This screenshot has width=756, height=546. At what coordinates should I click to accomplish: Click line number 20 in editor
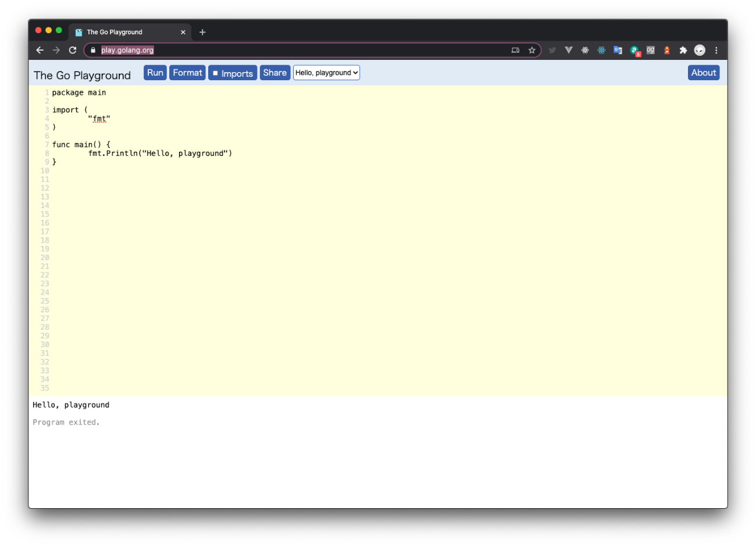point(45,258)
